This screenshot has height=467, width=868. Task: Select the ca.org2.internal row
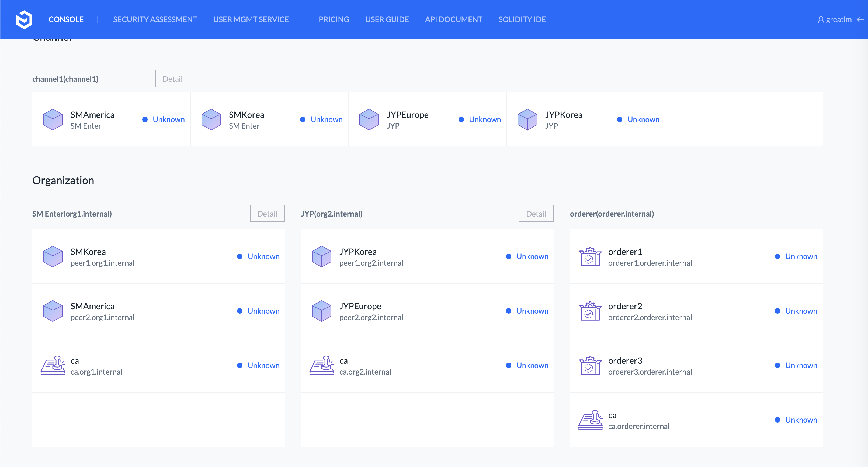(427, 366)
